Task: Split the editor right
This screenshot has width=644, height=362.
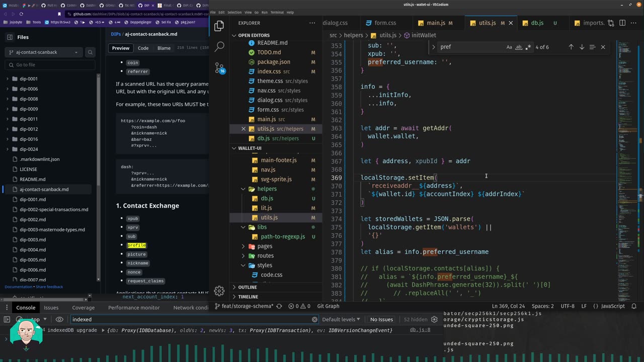Action: point(622,23)
